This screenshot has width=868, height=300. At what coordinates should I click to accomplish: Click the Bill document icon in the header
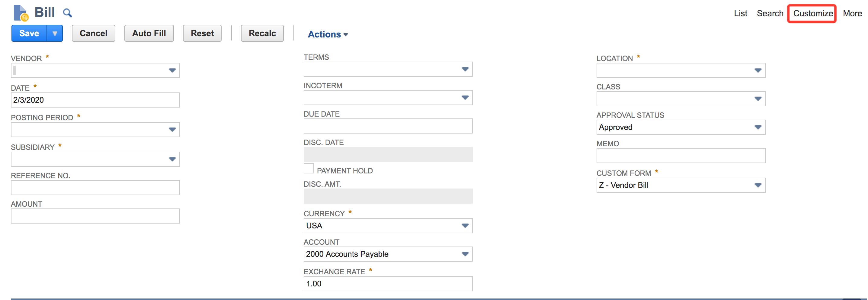coord(20,12)
